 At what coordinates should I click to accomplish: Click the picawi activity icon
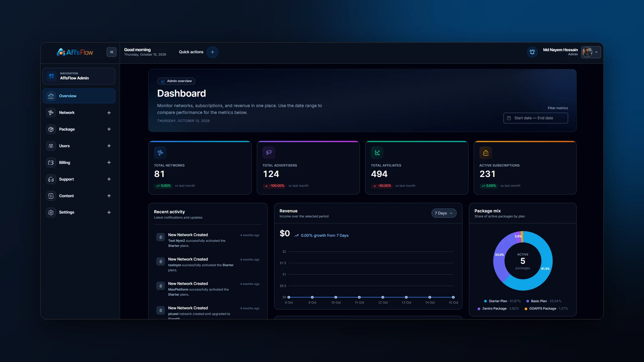[x=161, y=310]
